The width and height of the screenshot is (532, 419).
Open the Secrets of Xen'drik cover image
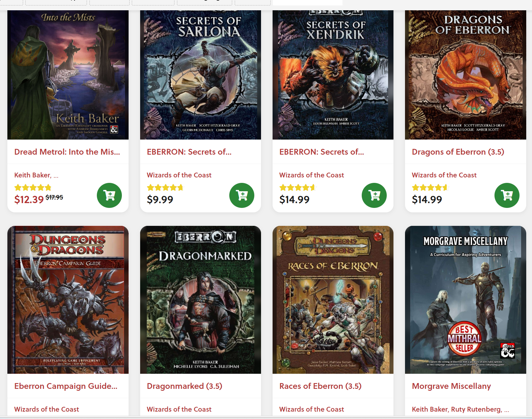[333, 75]
